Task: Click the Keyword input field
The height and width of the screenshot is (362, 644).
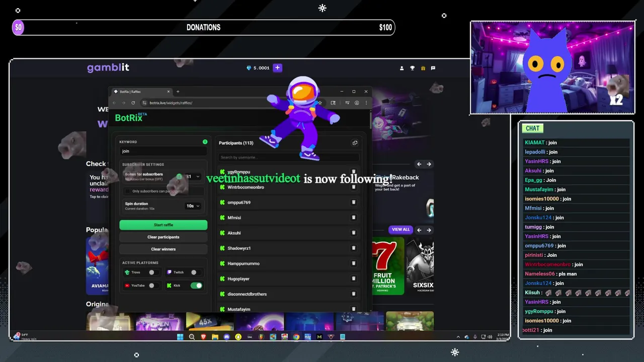Action: pos(164,151)
